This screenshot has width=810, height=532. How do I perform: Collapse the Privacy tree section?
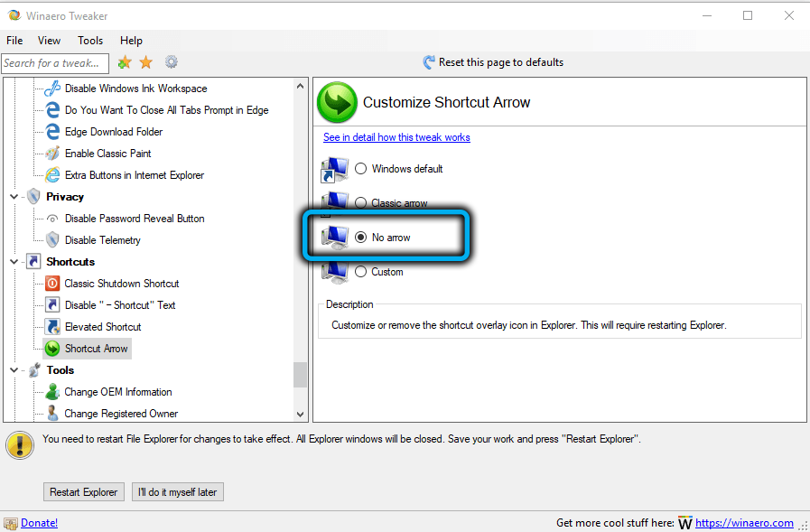(x=14, y=197)
